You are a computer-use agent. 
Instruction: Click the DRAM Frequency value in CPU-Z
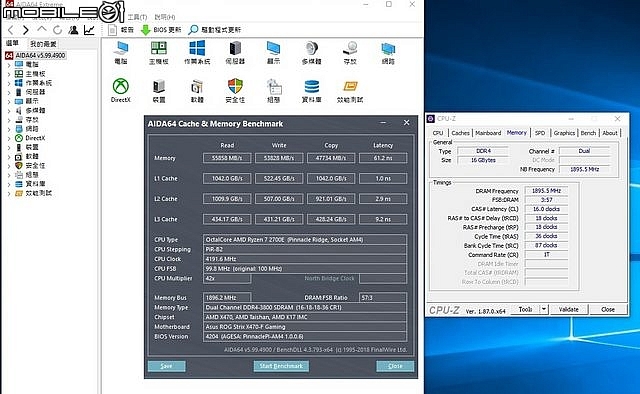[x=546, y=191]
